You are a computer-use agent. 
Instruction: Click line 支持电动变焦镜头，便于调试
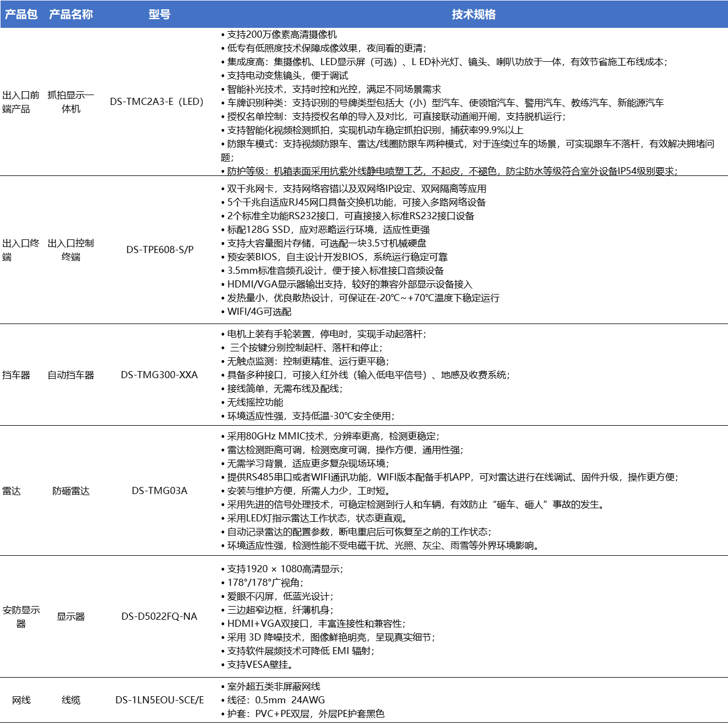click(284, 75)
